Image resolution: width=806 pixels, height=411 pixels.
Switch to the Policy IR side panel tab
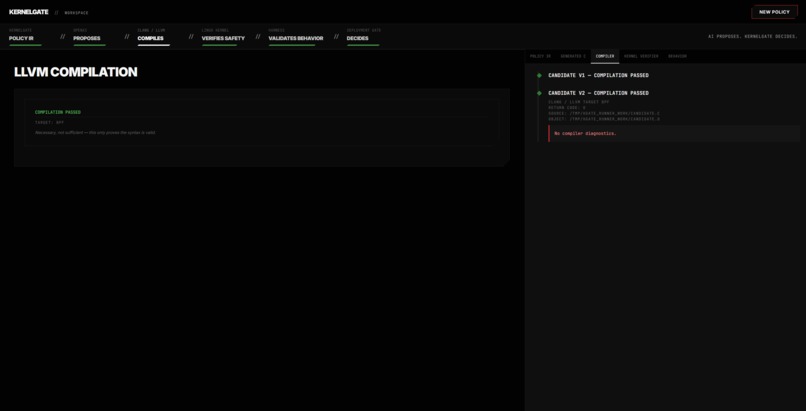540,56
